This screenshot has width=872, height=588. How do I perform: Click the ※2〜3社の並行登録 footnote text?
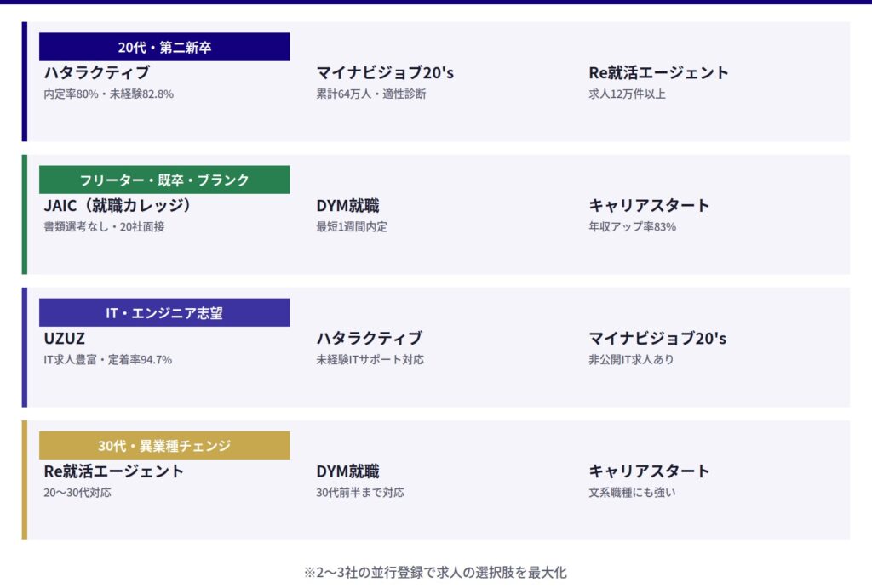tap(435, 573)
